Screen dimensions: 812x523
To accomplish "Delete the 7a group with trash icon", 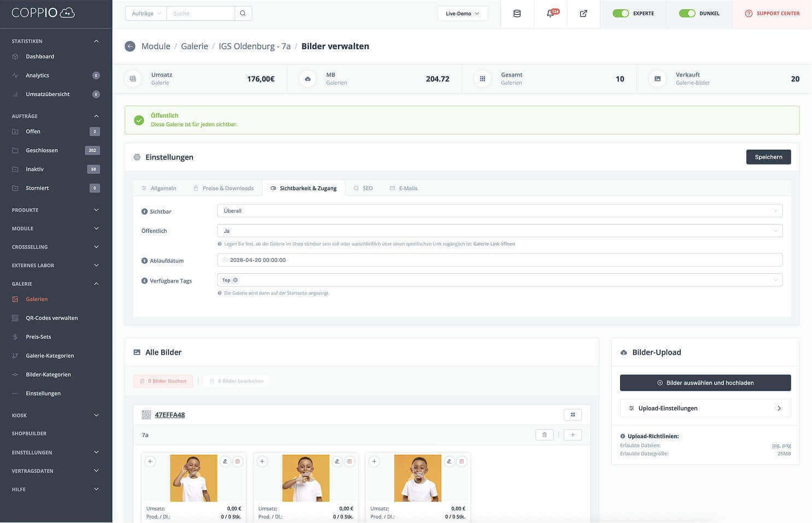I will [x=544, y=435].
